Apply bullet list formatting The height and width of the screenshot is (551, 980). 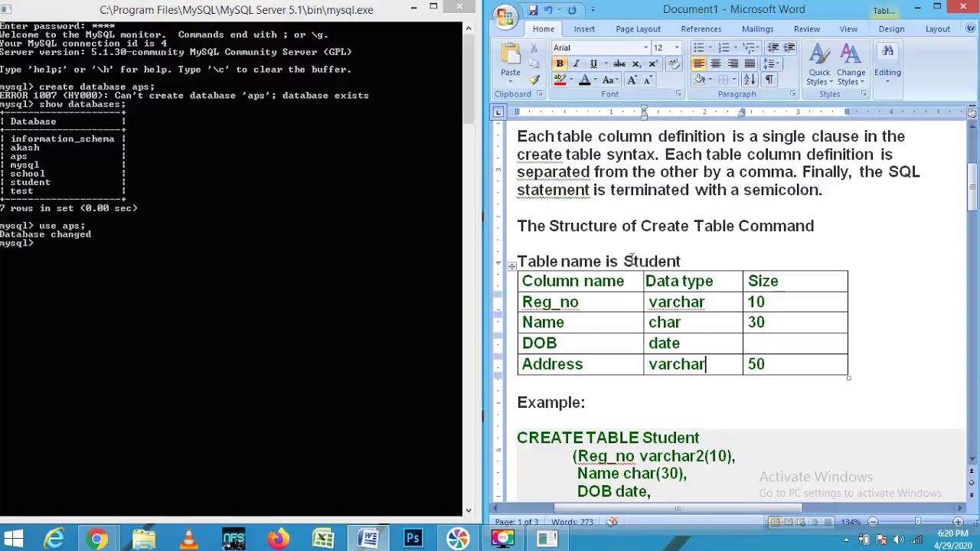pyautogui.click(x=699, y=48)
